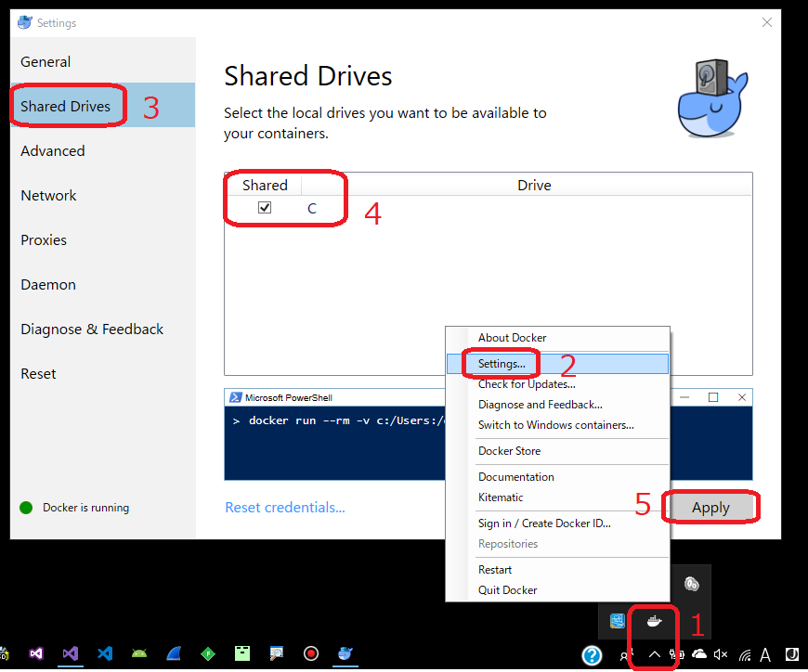This screenshot has height=672, width=808.
Task: Click the Reset credentials link
Action: [x=285, y=508]
